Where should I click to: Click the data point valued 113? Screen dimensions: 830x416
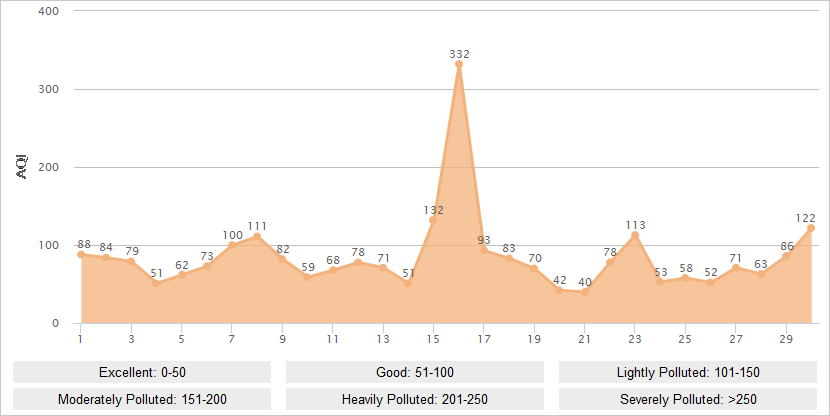pos(635,235)
